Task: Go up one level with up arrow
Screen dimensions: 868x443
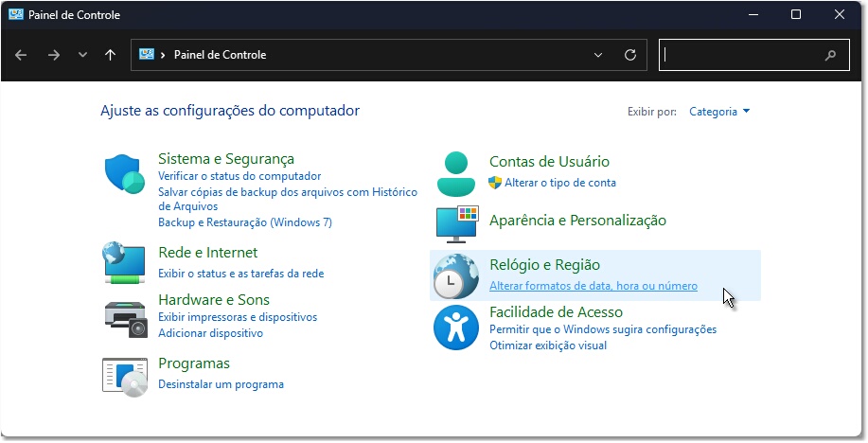Action: pyautogui.click(x=110, y=55)
